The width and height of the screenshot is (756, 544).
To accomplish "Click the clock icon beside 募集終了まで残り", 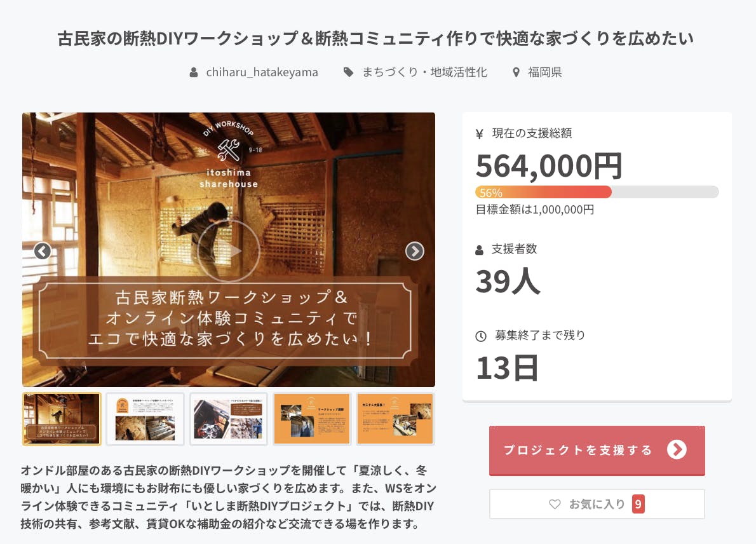I will 481,336.
